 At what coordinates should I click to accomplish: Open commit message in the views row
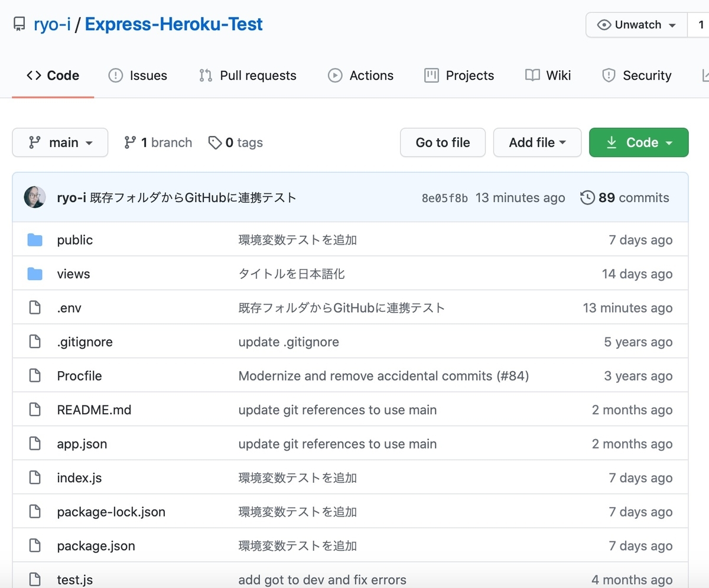coord(292,274)
